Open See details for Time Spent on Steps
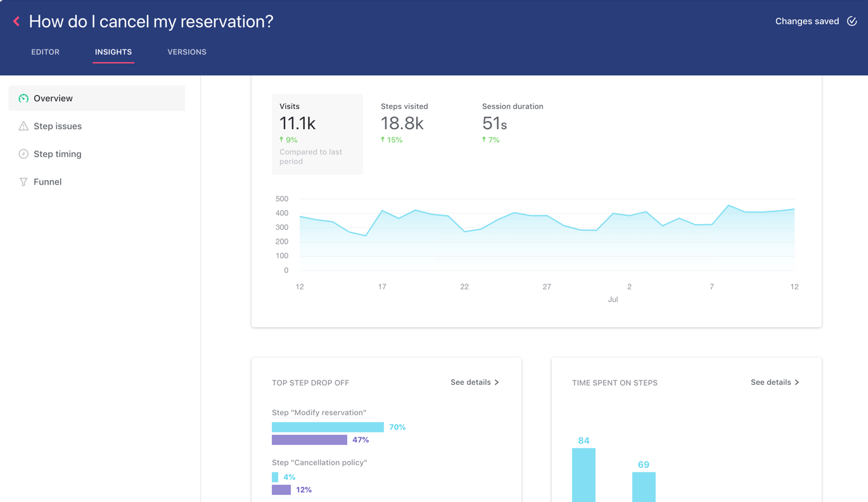Screen dimensions: 868x502 click(x=775, y=382)
